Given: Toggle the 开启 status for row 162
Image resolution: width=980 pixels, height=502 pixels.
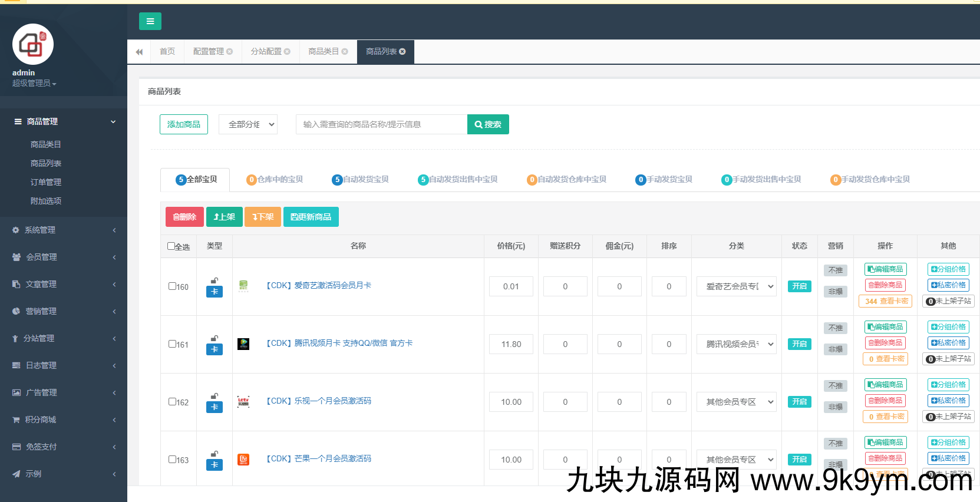Looking at the screenshot, I should pyautogui.click(x=800, y=402).
